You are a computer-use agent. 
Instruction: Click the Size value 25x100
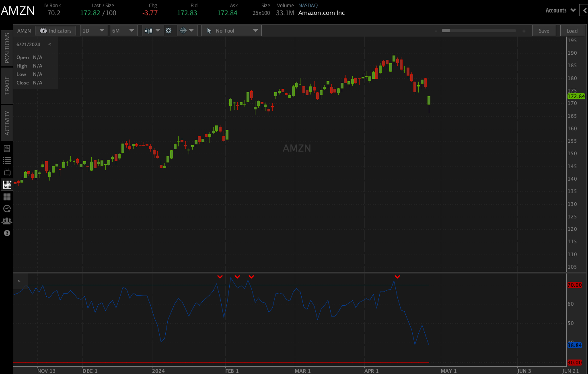pos(261,13)
